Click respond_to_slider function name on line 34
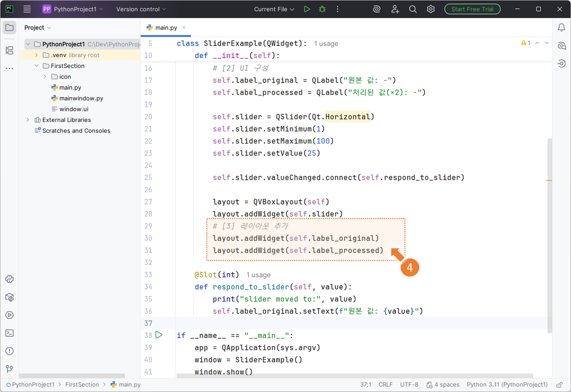 [x=251, y=287]
